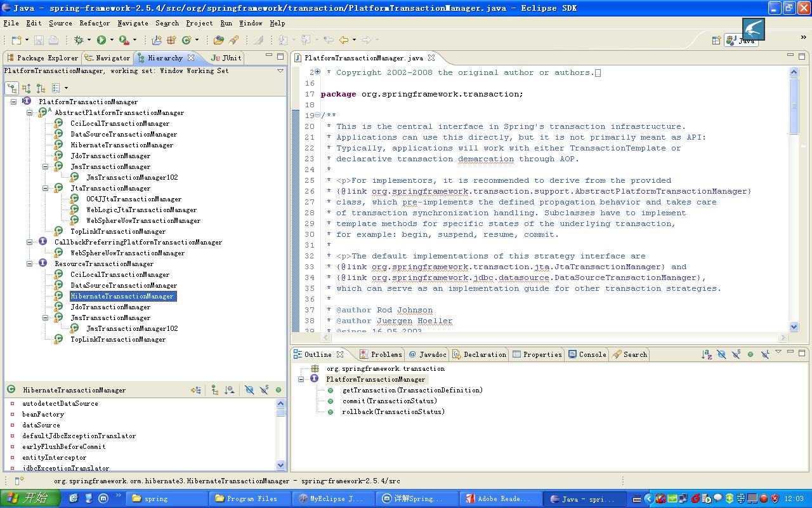Viewport: 812px width, 508px height.
Task: Click members list scroll down arrow
Action: click(281, 465)
